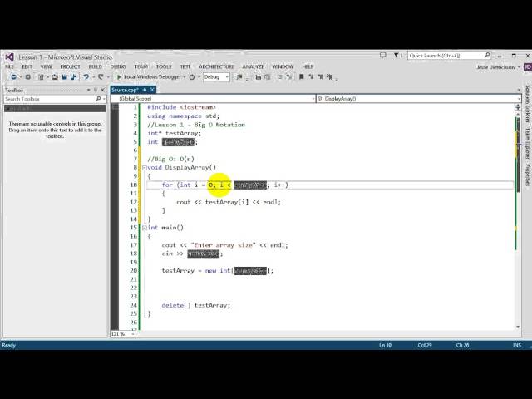Open the Properties side tab
Image resolution: width=532 pixels, height=399 pixels.
pyautogui.click(x=528, y=175)
